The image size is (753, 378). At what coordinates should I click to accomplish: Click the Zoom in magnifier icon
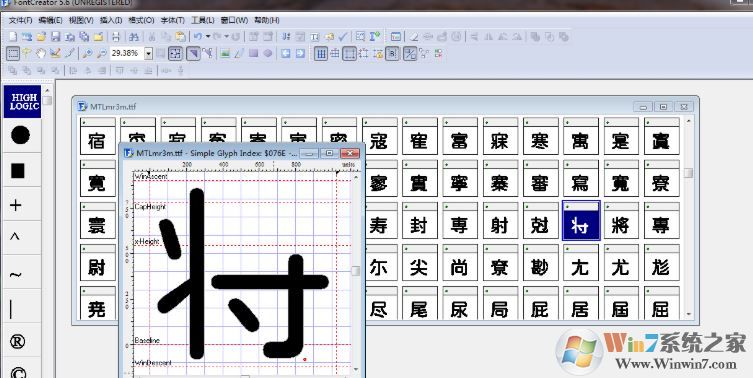coord(87,53)
